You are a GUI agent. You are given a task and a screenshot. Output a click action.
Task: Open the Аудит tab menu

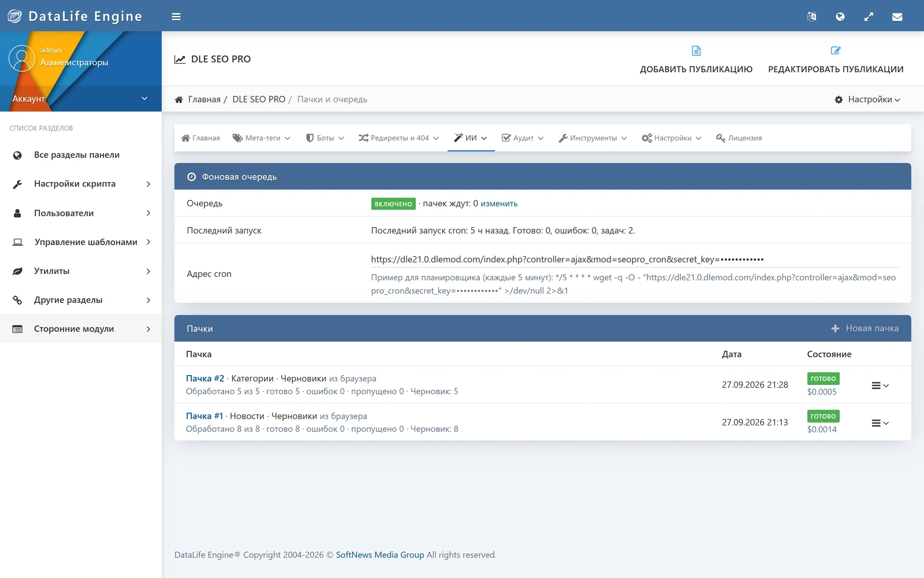pyautogui.click(x=523, y=138)
